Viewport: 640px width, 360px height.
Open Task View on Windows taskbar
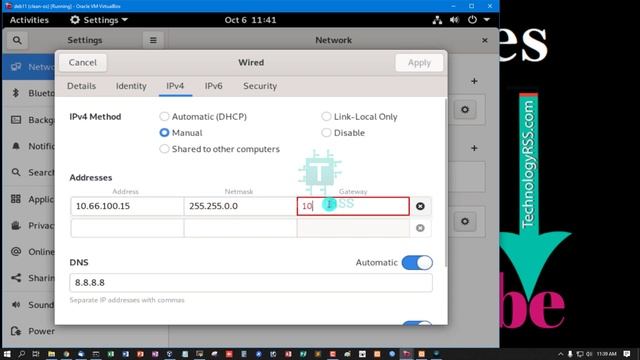(36, 354)
